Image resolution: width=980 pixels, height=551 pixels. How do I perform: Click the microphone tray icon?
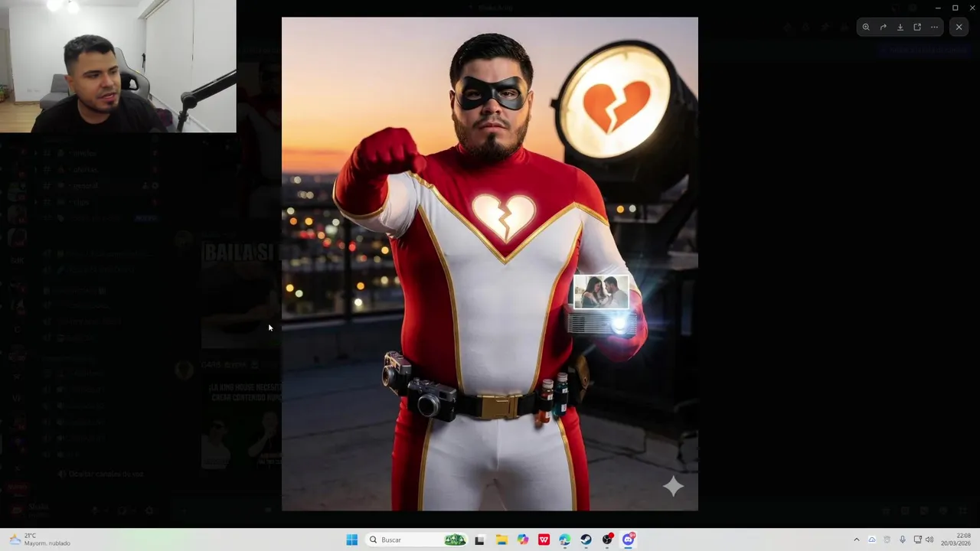pyautogui.click(x=903, y=540)
